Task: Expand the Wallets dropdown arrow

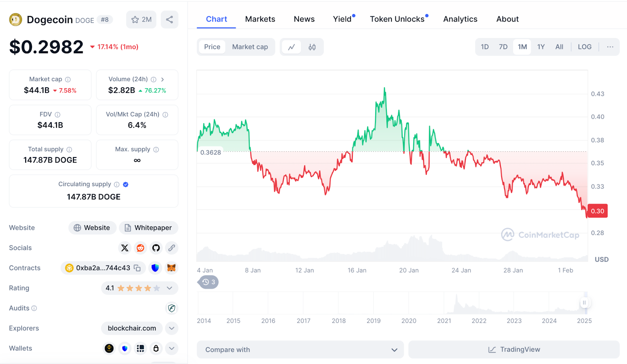Action: (x=172, y=348)
